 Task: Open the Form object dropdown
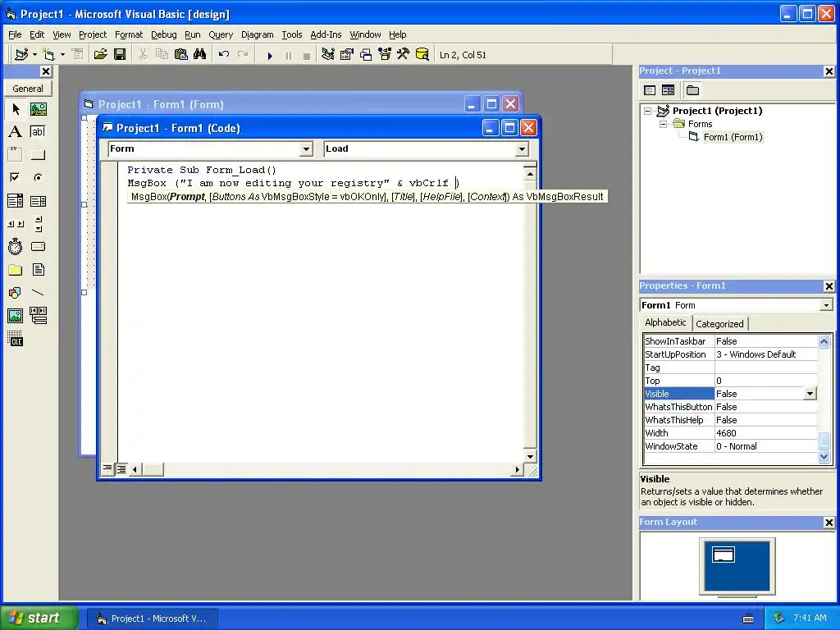click(x=306, y=149)
